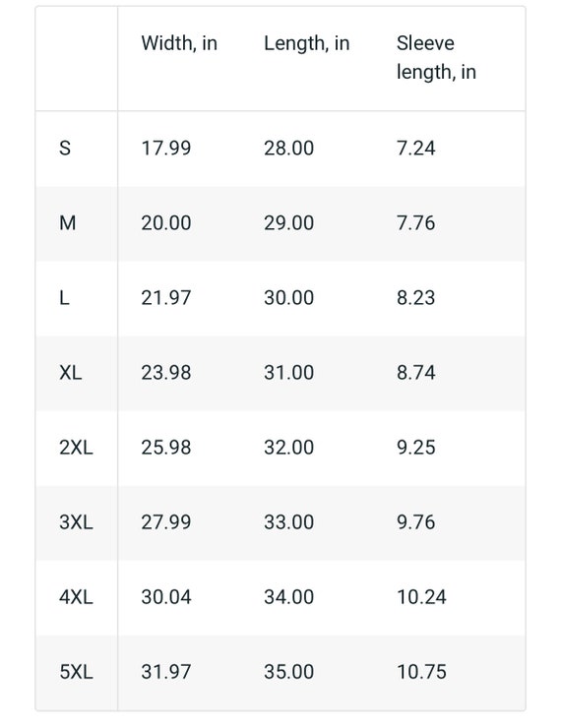
Task: Select the 4XL size row label
Action: coord(76,597)
